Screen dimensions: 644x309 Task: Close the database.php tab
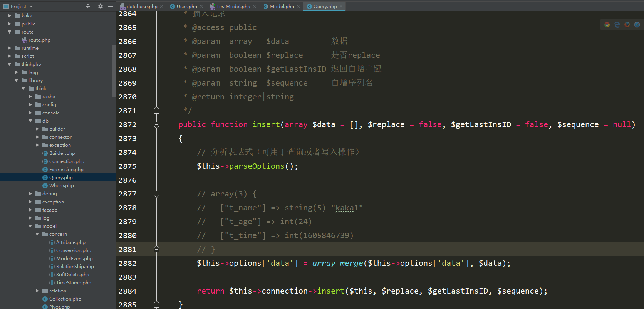point(162,7)
